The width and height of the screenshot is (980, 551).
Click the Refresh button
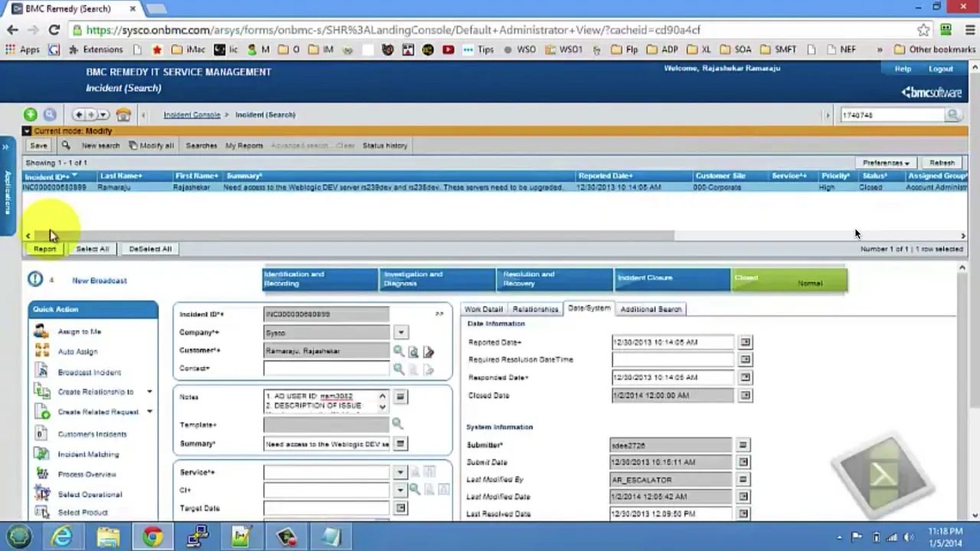(x=942, y=163)
